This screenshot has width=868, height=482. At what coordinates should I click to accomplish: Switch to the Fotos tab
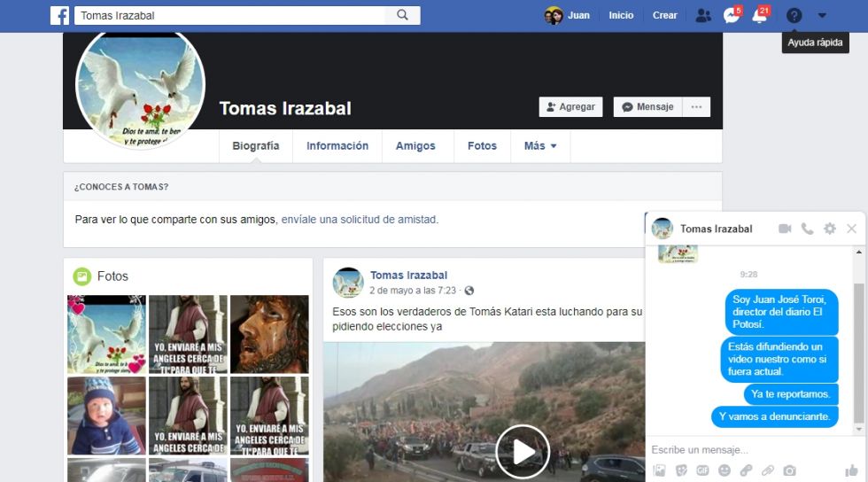coord(482,145)
